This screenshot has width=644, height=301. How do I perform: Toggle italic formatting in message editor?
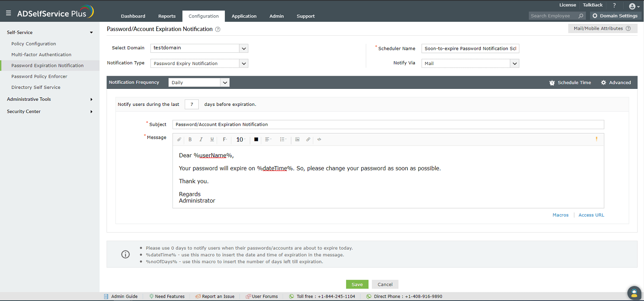coord(201,139)
